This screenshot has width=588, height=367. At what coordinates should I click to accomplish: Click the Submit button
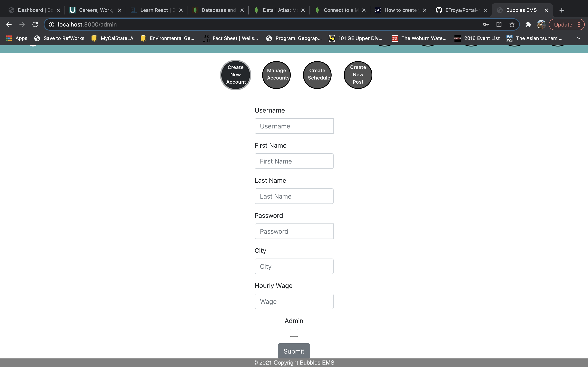click(x=294, y=351)
